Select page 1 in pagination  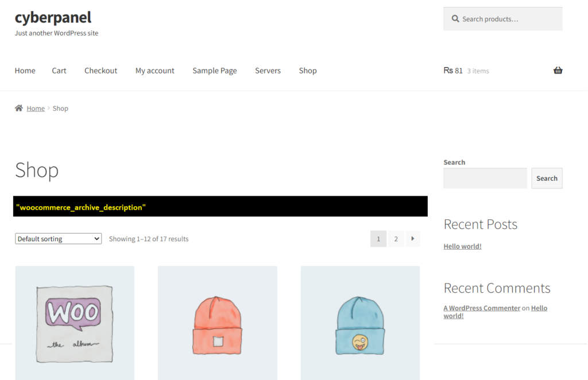pos(378,239)
